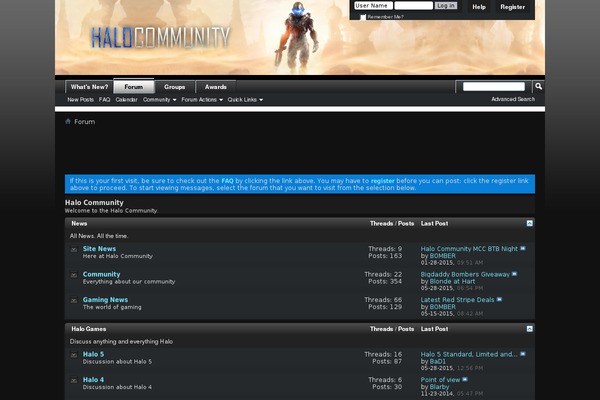Viewport: 600px width, 400px height.
Task: Go to last post icon for Halo 5 Standard thread
Action: click(523, 354)
